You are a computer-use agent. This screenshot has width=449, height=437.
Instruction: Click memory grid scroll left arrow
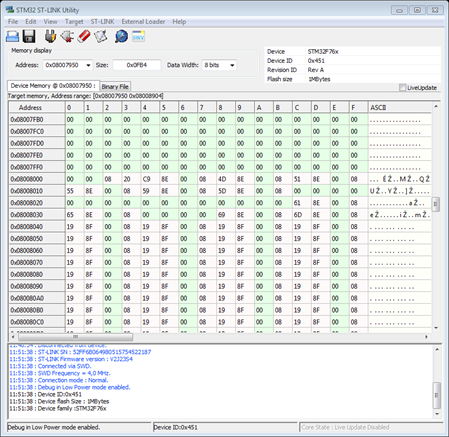click(x=13, y=337)
